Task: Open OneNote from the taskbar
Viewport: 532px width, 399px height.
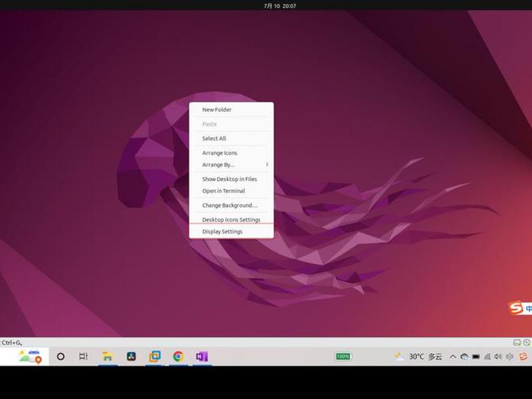Action: coord(202,356)
